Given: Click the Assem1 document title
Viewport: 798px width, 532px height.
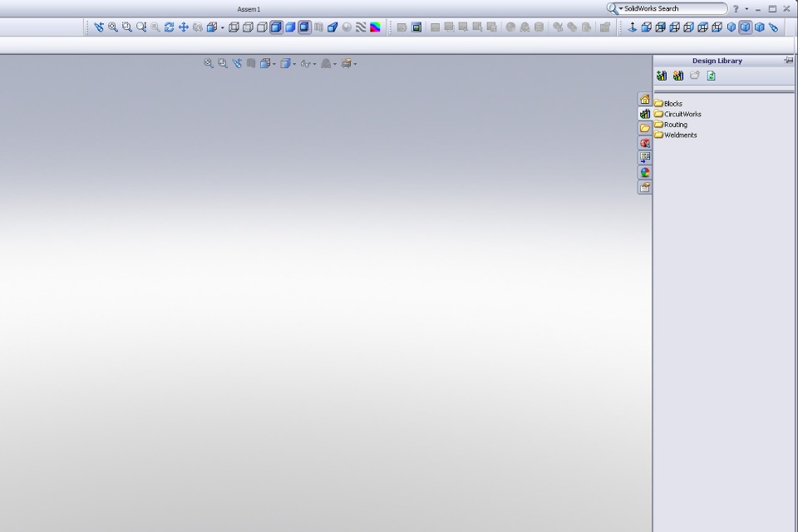Looking at the screenshot, I should [249, 9].
